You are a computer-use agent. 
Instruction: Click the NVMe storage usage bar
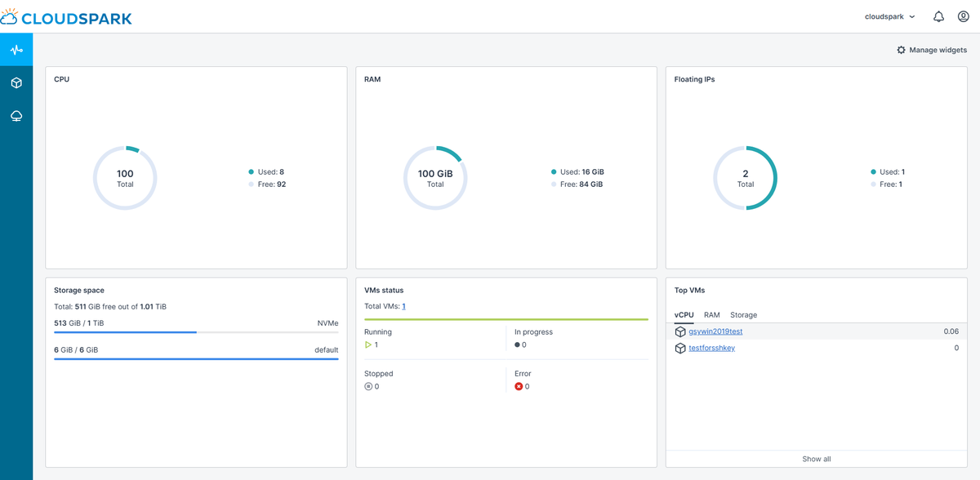point(196,332)
